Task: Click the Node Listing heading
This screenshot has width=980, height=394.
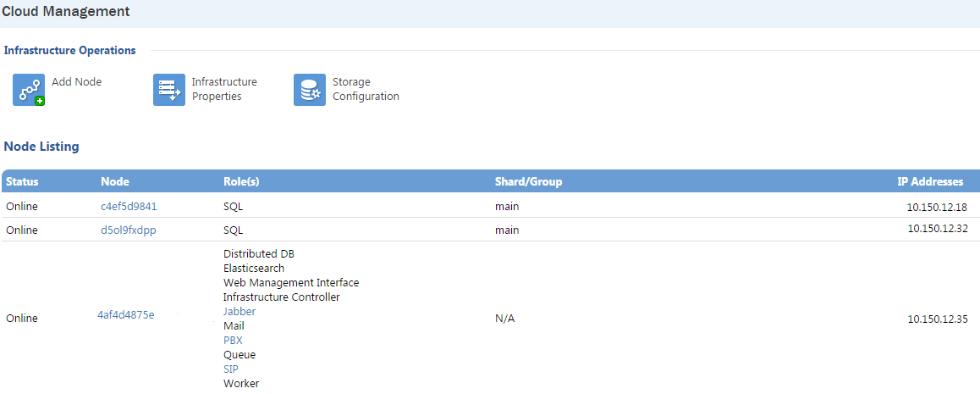Action: point(41,147)
